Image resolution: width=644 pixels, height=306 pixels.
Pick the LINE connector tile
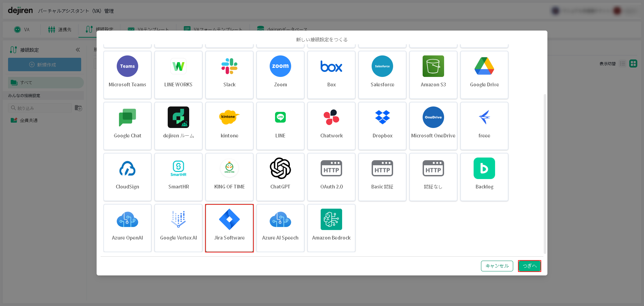click(280, 126)
